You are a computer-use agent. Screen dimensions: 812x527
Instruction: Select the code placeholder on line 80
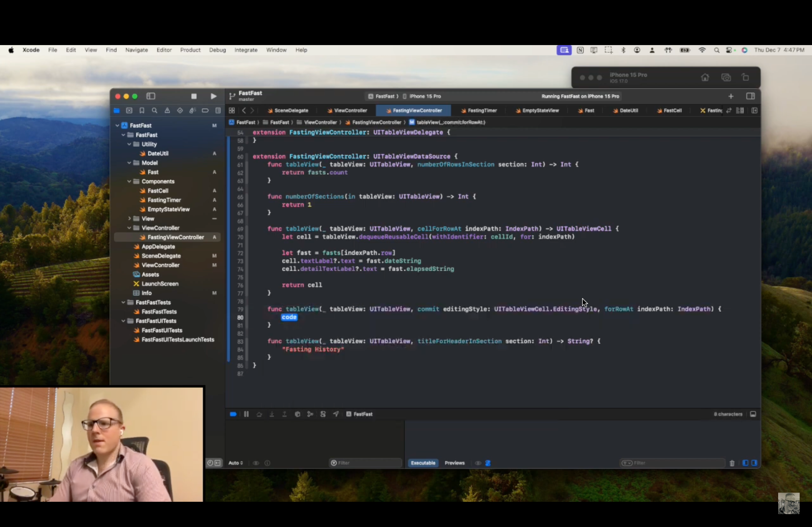pyautogui.click(x=289, y=317)
